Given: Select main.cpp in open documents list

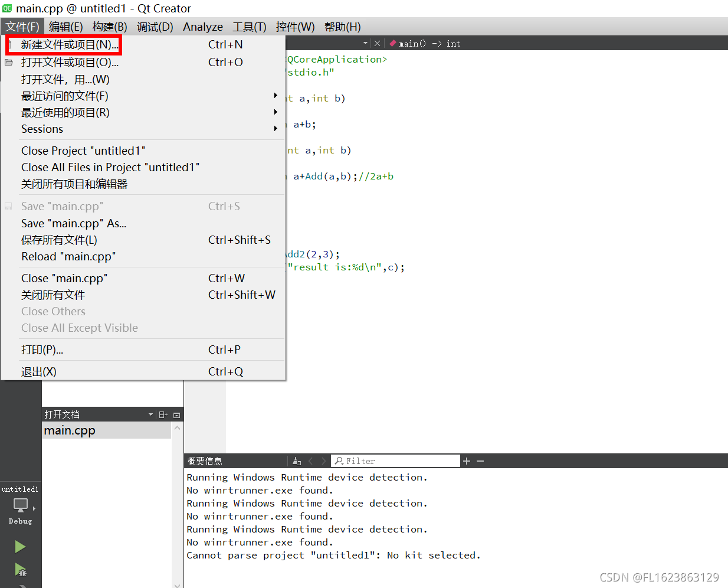Looking at the screenshot, I should tap(107, 430).
